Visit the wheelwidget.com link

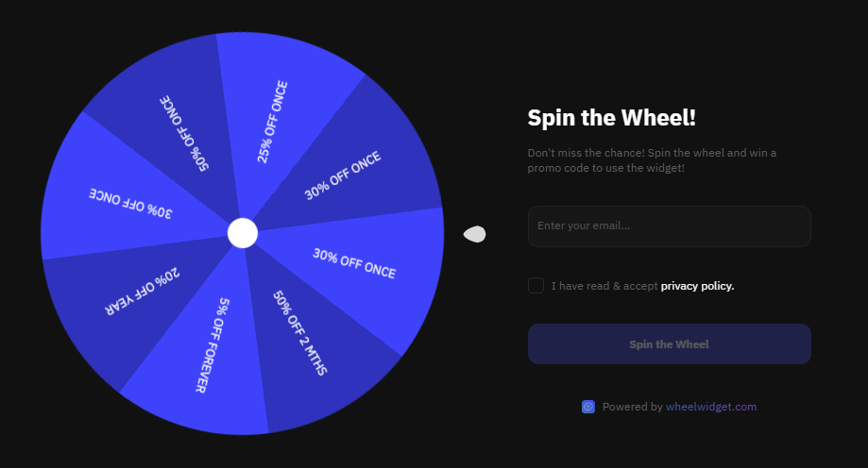pos(711,407)
